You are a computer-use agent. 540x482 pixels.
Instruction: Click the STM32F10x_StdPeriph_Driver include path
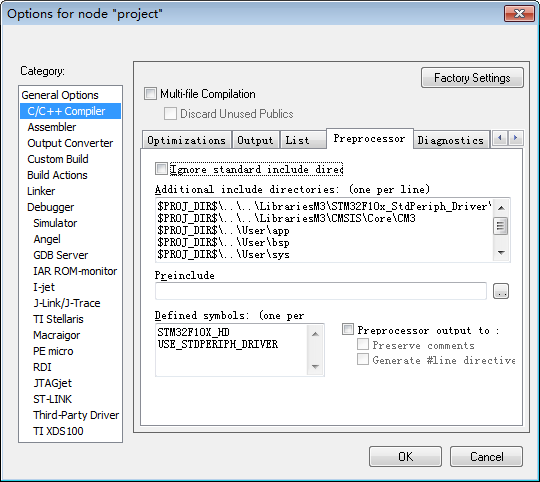pos(324,206)
